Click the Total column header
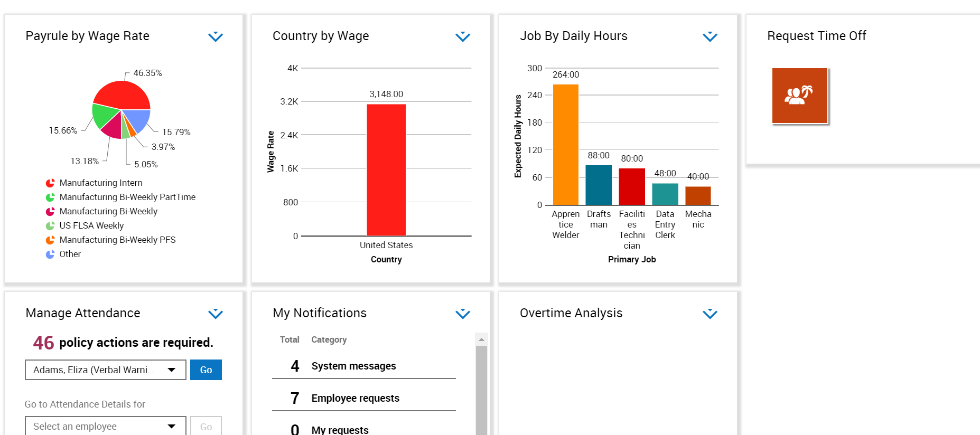 tap(290, 340)
